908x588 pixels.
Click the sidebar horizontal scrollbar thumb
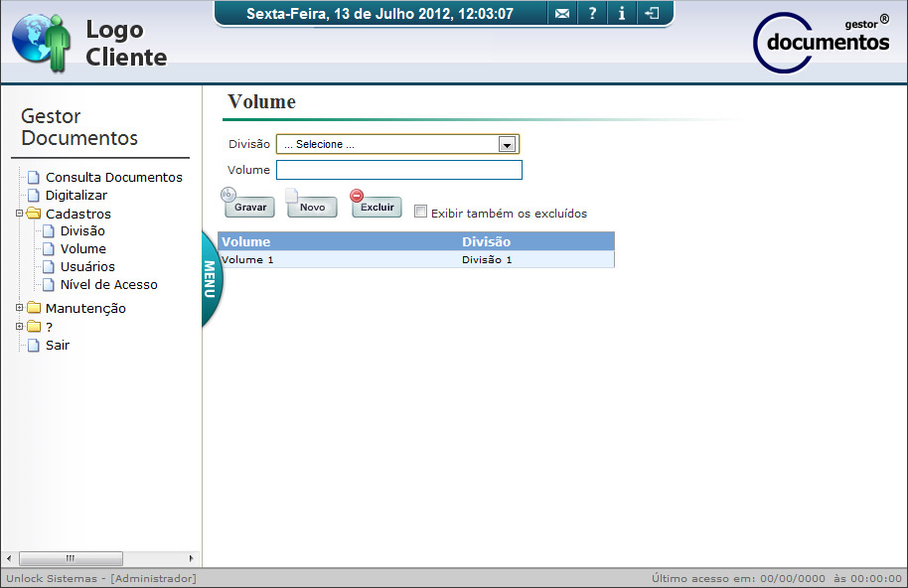click(71, 558)
